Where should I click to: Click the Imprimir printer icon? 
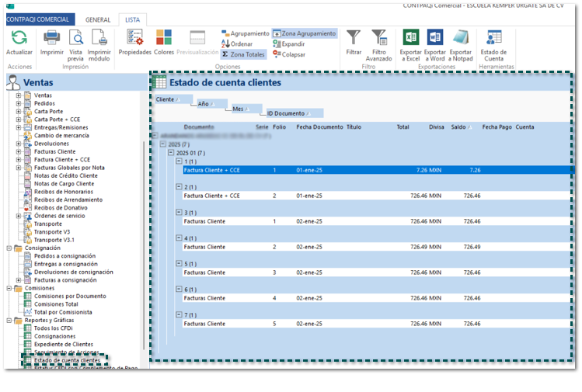tap(52, 37)
